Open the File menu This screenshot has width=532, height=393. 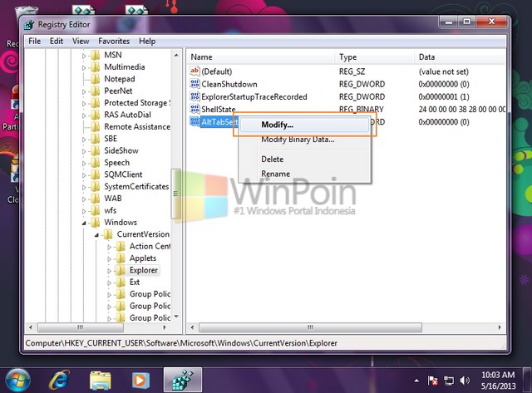click(35, 41)
